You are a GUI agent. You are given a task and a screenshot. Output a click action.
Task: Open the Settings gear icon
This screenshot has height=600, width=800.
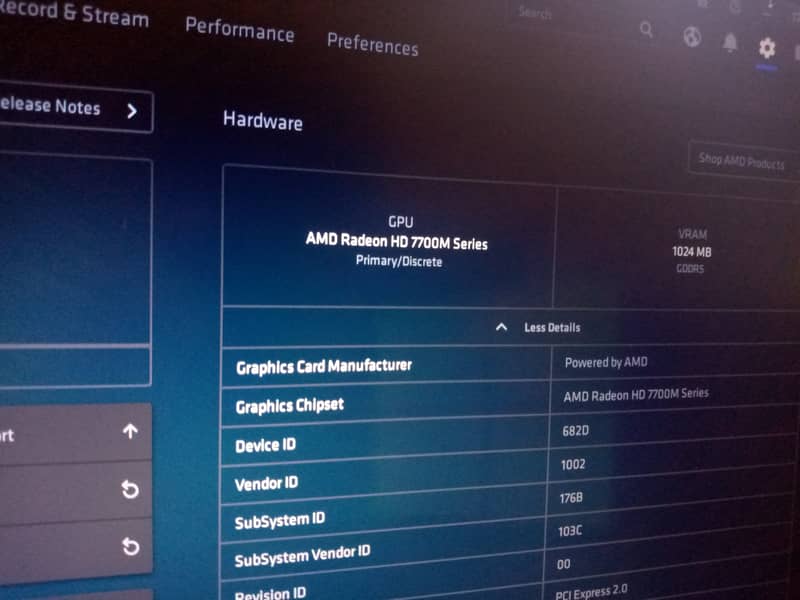tap(767, 47)
